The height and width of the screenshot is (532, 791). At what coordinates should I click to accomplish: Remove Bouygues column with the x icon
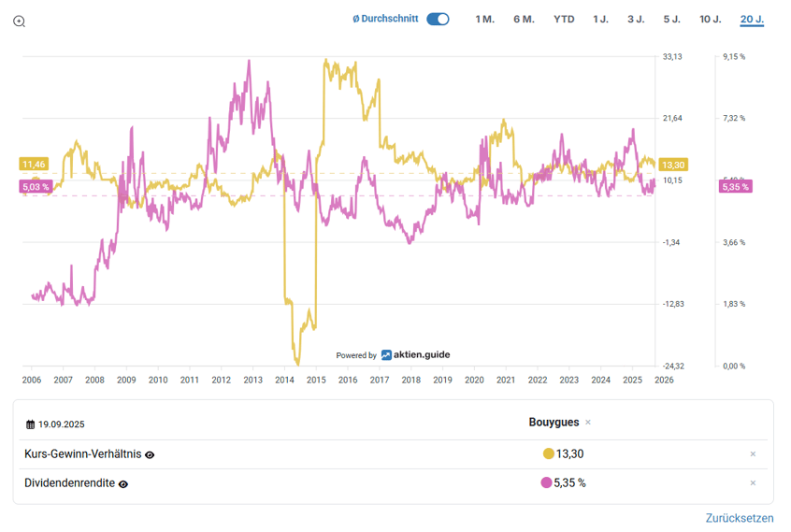click(x=588, y=423)
